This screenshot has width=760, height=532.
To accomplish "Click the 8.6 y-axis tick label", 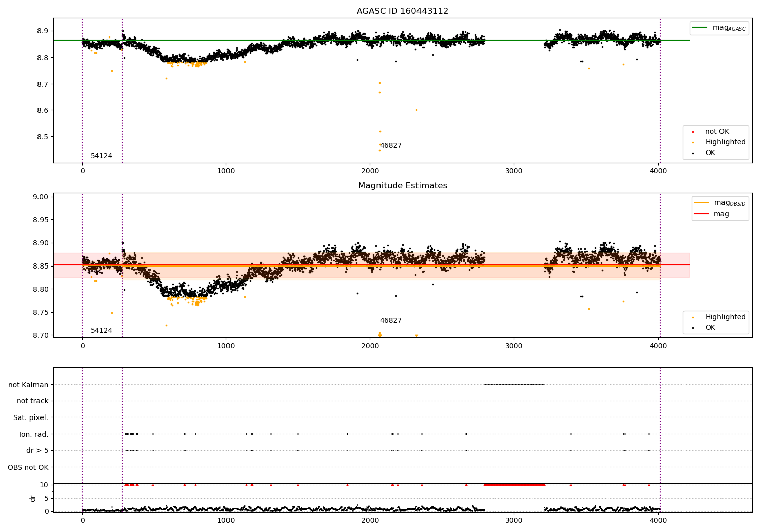I will 43,110.
